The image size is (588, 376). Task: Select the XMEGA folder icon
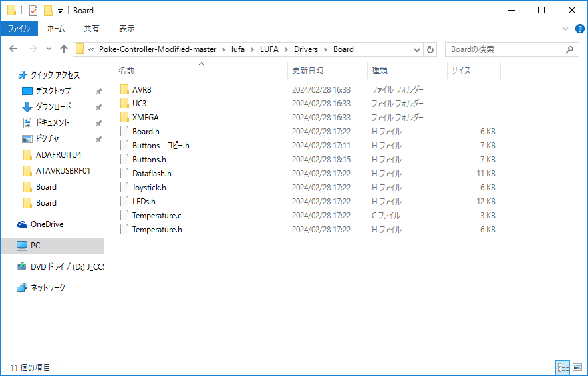(124, 117)
